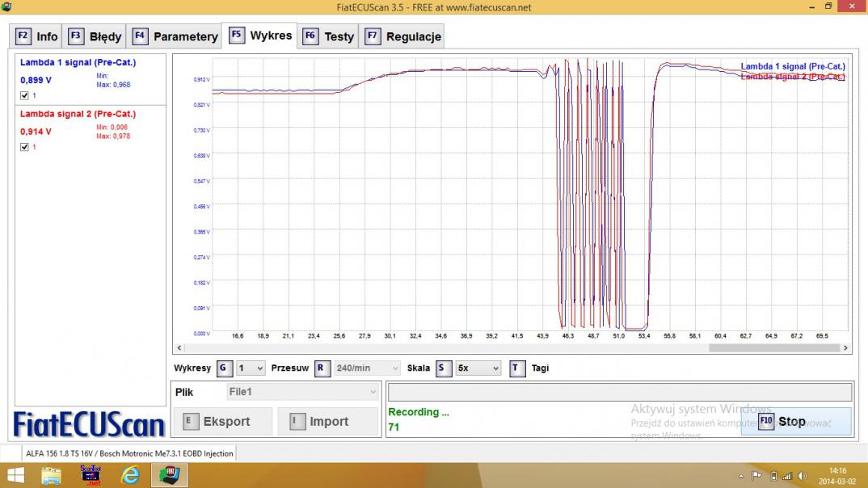Open the Parametery tab
The image size is (868, 488).
pos(175,36)
